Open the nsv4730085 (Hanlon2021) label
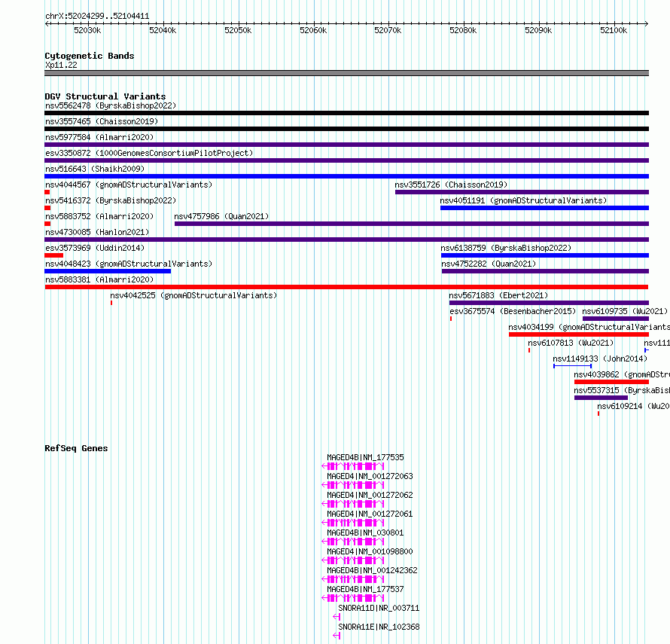The height and width of the screenshot is (644, 670). 97,232
